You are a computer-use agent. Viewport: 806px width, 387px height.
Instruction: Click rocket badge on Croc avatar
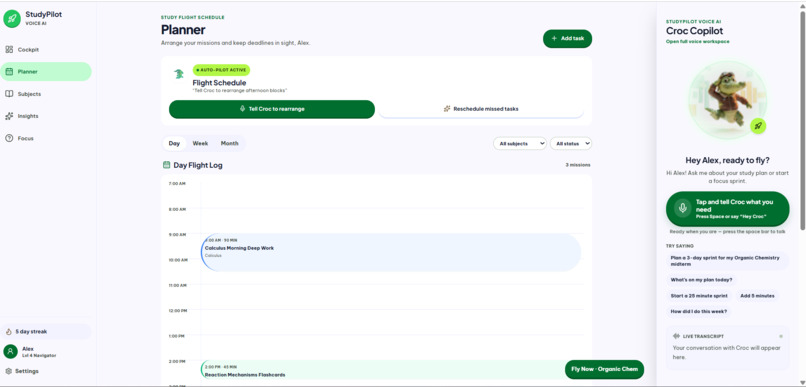click(757, 125)
